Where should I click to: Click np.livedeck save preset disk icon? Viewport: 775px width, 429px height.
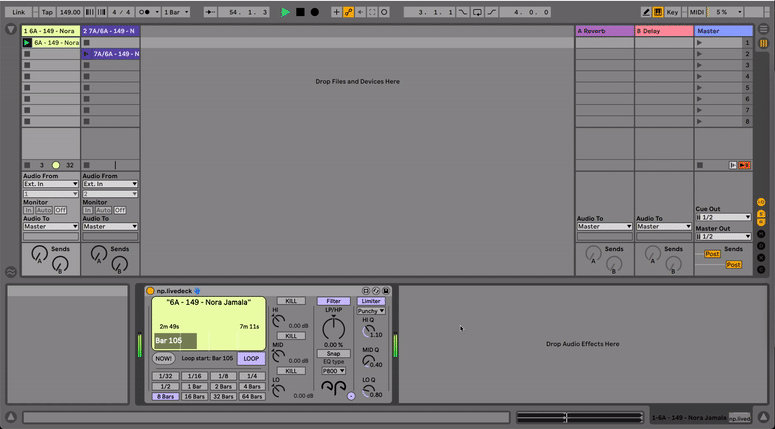pos(386,291)
